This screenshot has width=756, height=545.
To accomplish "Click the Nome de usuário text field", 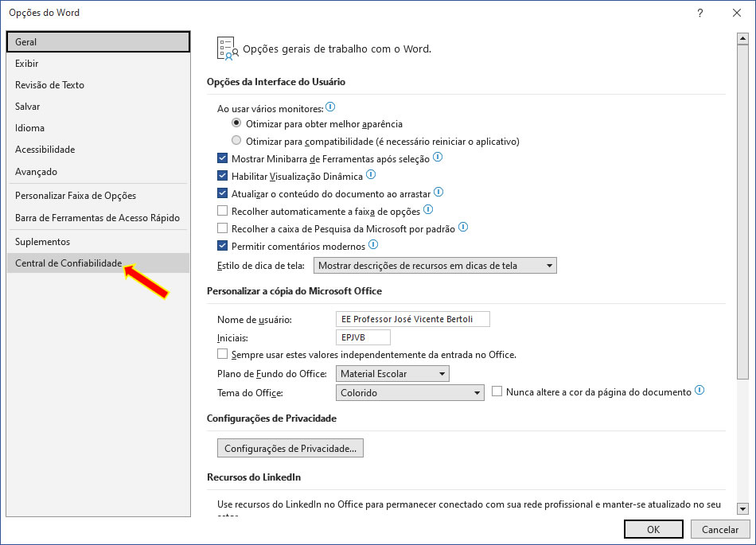I will pyautogui.click(x=413, y=319).
